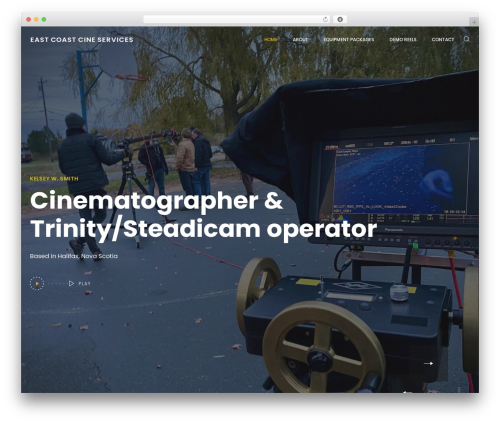Click the yellow circular play icon
Screen dimensions: 500x423
[37, 283]
